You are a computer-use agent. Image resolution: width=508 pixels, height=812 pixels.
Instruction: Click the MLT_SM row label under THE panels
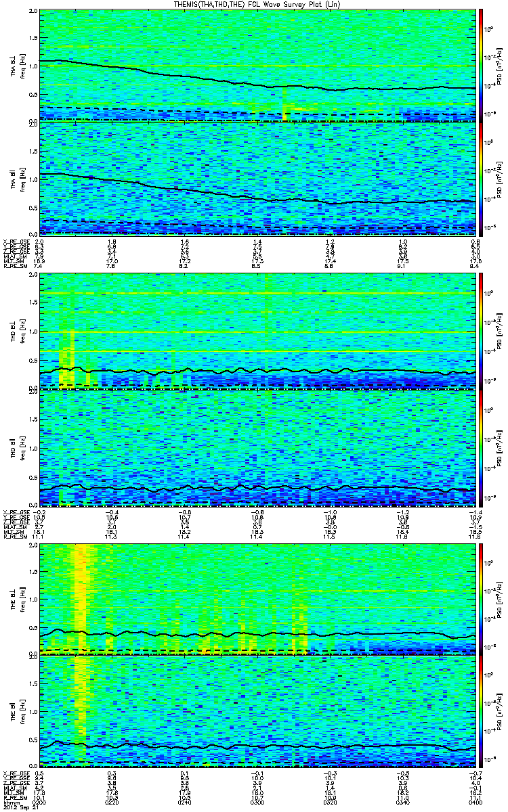coord(14,793)
